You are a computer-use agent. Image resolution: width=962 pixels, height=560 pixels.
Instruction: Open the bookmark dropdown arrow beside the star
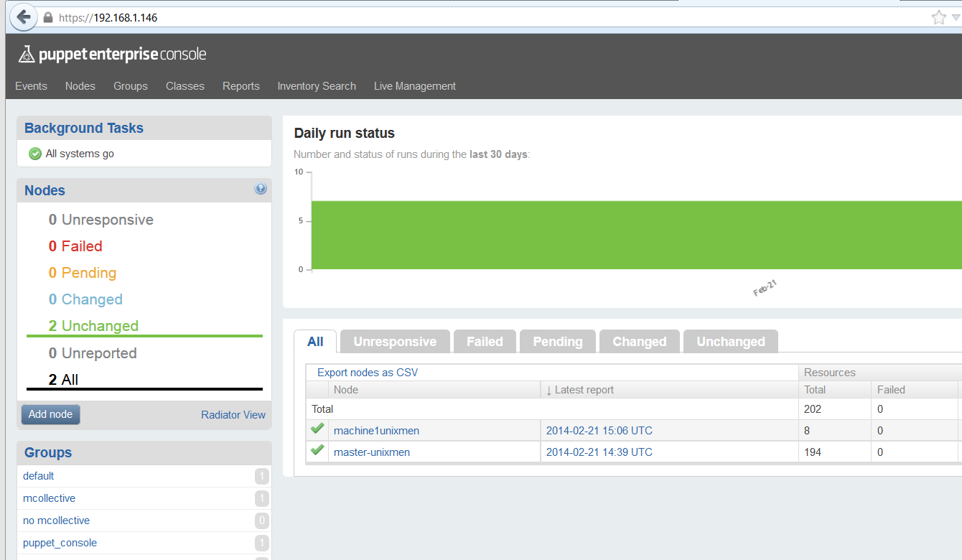[x=956, y=17]
